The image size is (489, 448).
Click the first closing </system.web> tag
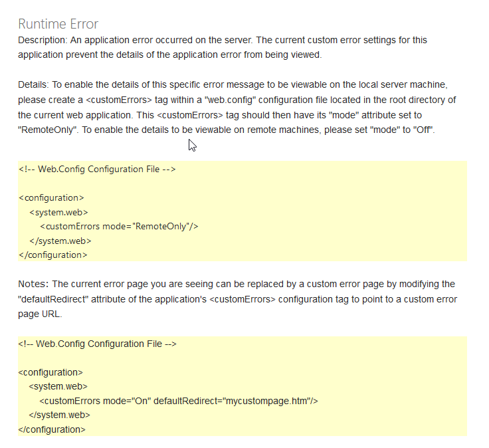[60, 241]
